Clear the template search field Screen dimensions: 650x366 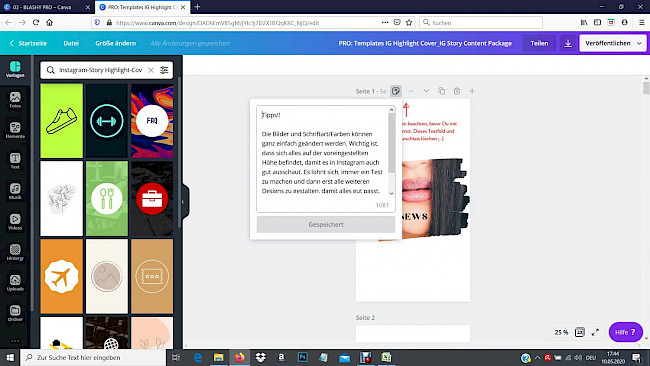click(151, 70)
